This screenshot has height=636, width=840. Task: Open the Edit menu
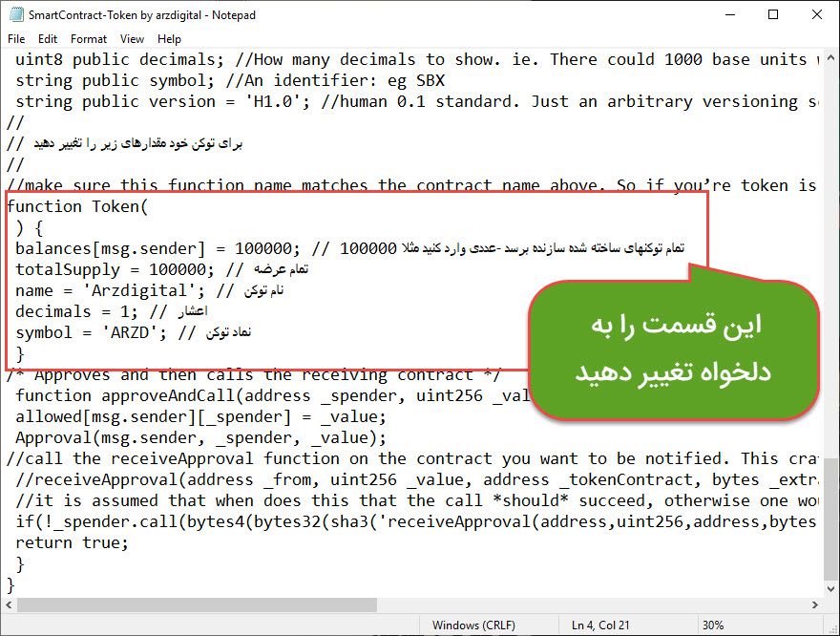(48, 39)
